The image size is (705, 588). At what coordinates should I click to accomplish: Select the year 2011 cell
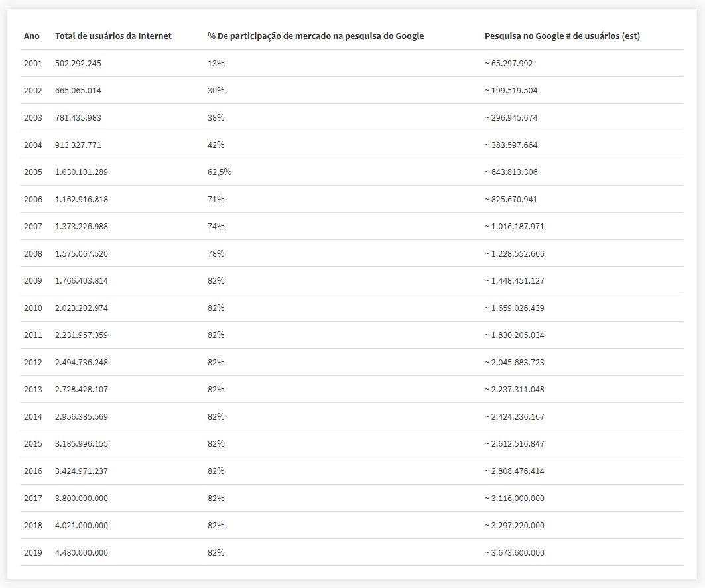tap(32, 335)
